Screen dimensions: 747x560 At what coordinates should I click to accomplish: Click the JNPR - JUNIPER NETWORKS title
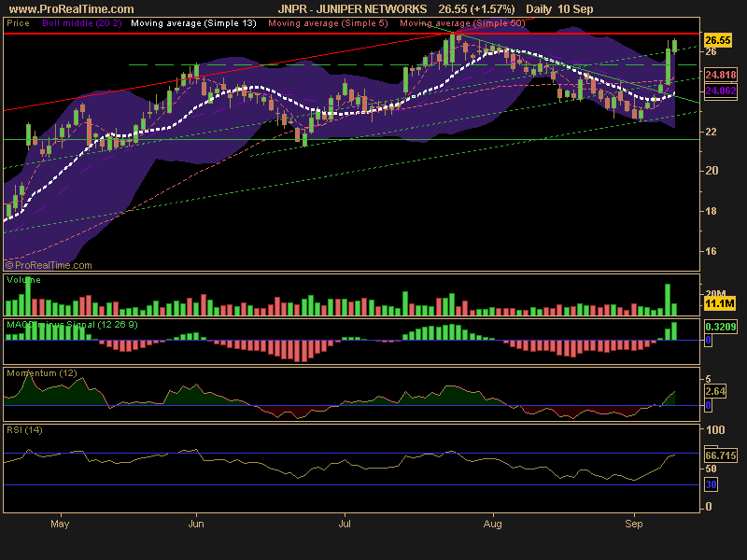[x=352, y=8]
